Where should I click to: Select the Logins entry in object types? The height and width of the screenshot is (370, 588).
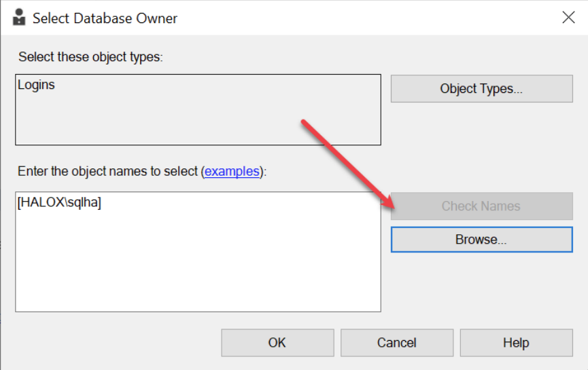[x=37, y=85]
